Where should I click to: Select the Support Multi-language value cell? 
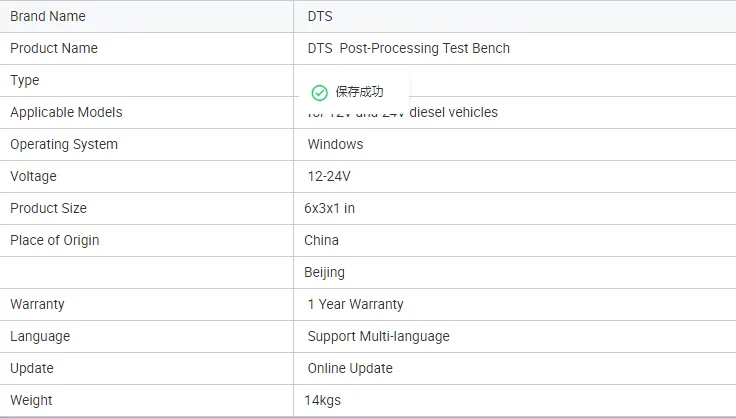(378, 336)
